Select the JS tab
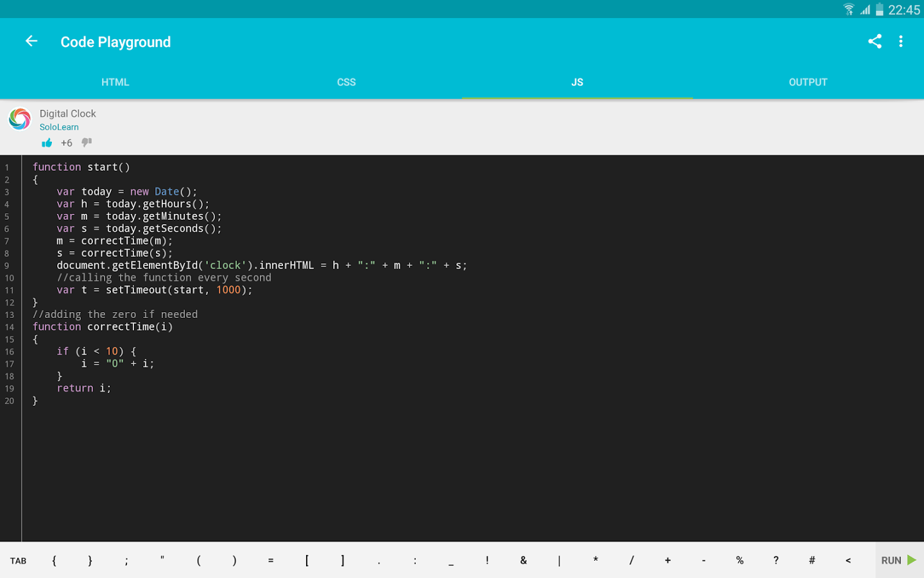The height and width of the screenshot is (578, 924). click(x=577, y=82)
